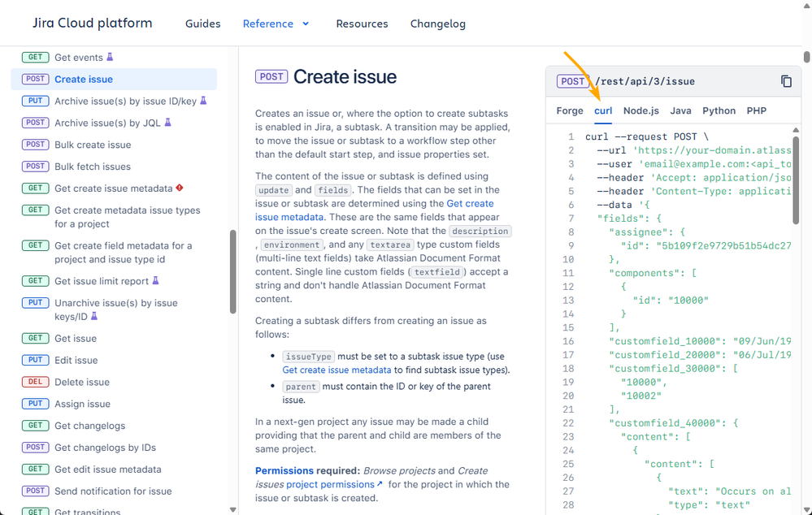
Task: Click the DEL badge next to Delete issue
Action: coord(35,382)
